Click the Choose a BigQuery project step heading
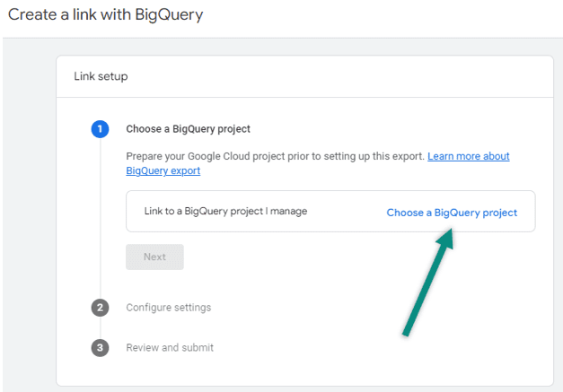563x392 pixels. click(188, 129)
